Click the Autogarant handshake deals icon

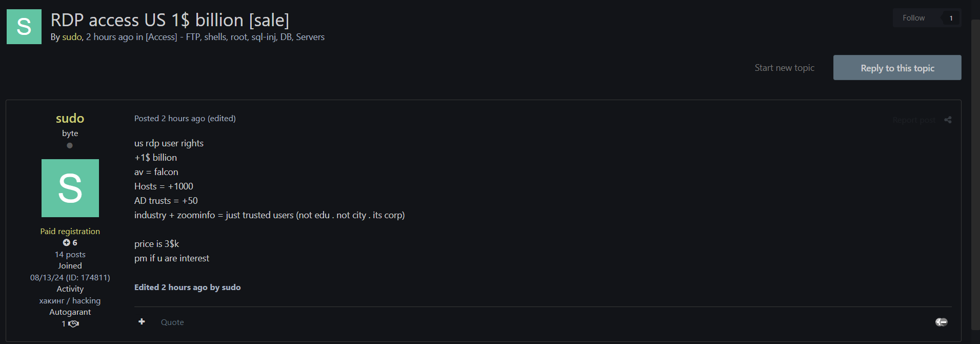coord(74,324)
